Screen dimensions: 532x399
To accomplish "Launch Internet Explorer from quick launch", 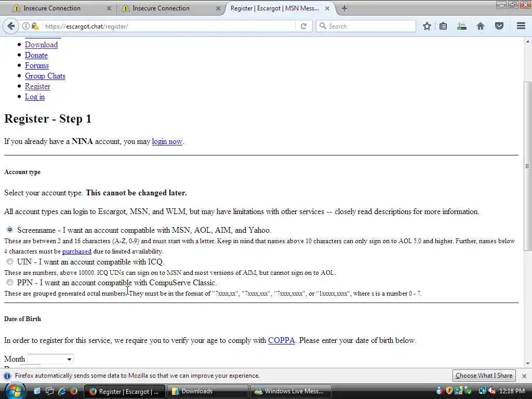I will coord(62,391).
